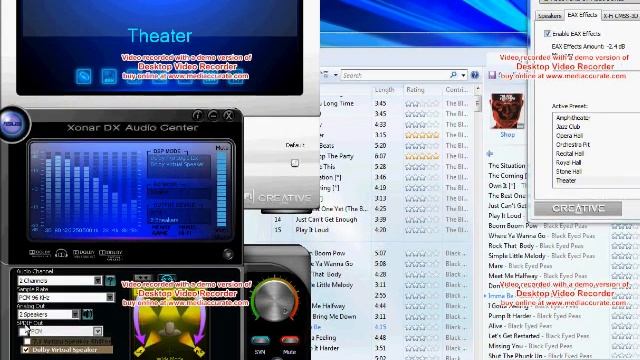This screenshot has height=360, width=640.
Task: Click the small round button beside Xonar display
Action: (x=228, y=254)
